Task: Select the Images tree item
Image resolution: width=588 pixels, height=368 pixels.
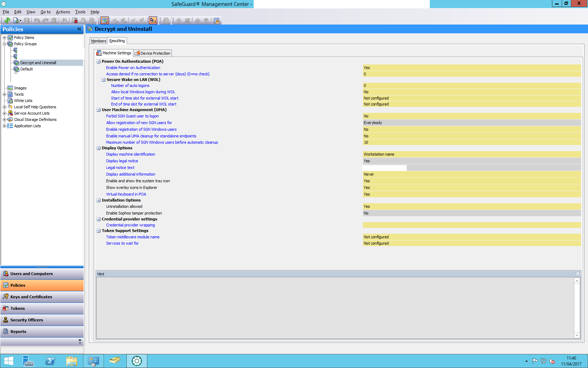Action: pyautogui.click(x=20, y=88)
